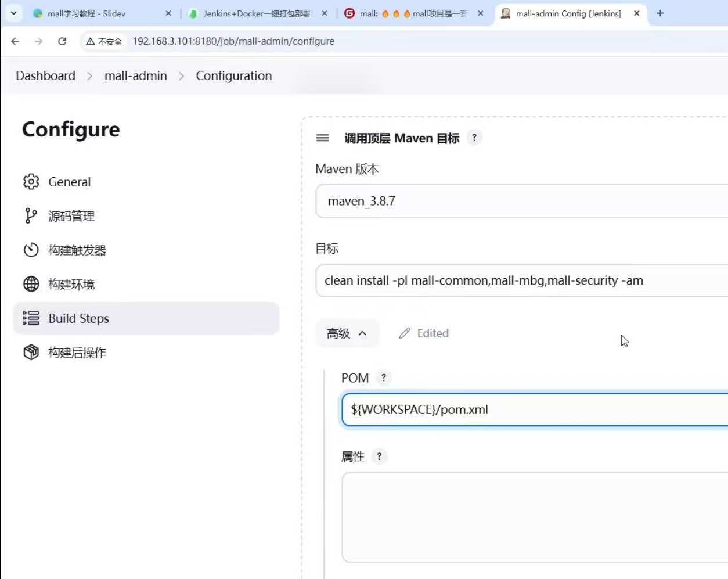Open the Maven 版本 dropdown maven_3.8.7
728x579 pixels.
pyautogui.click(x=521, y=201)
